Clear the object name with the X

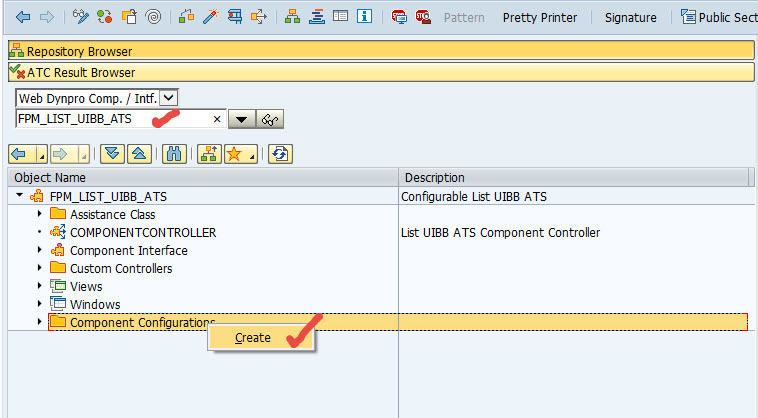[217, 119]
